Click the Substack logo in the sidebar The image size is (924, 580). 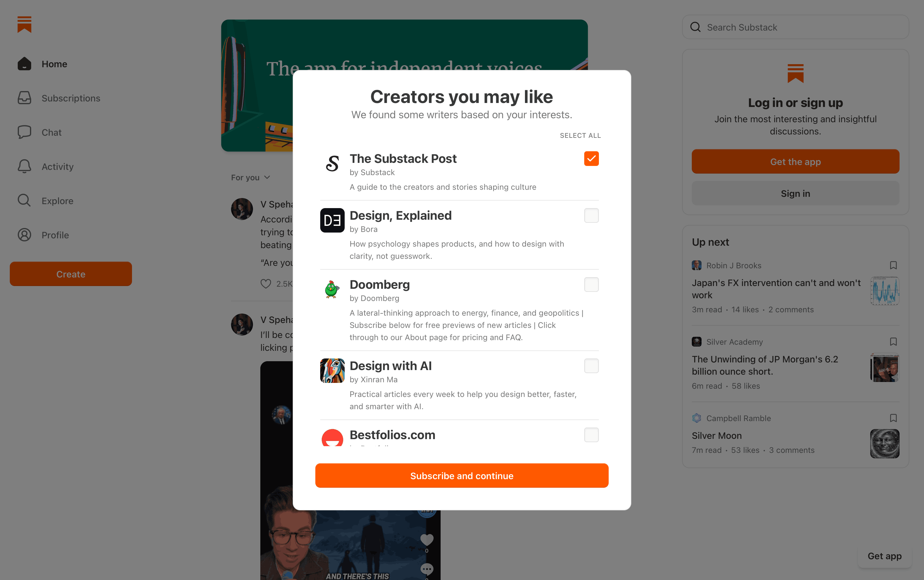(x=24, y=24)
